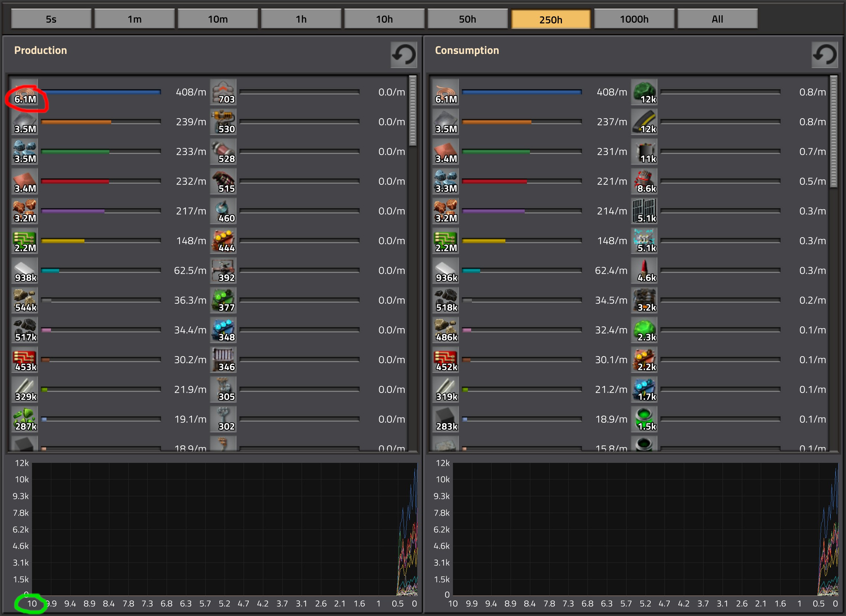The image size is (846, 616).
Task: Click the rocket icon in Consumption list
Action: point(644,270)
